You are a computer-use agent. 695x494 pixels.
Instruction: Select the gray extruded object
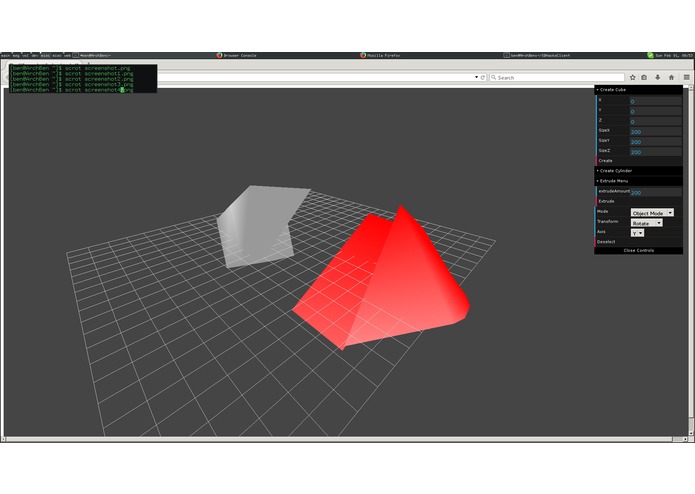[257, 226]
